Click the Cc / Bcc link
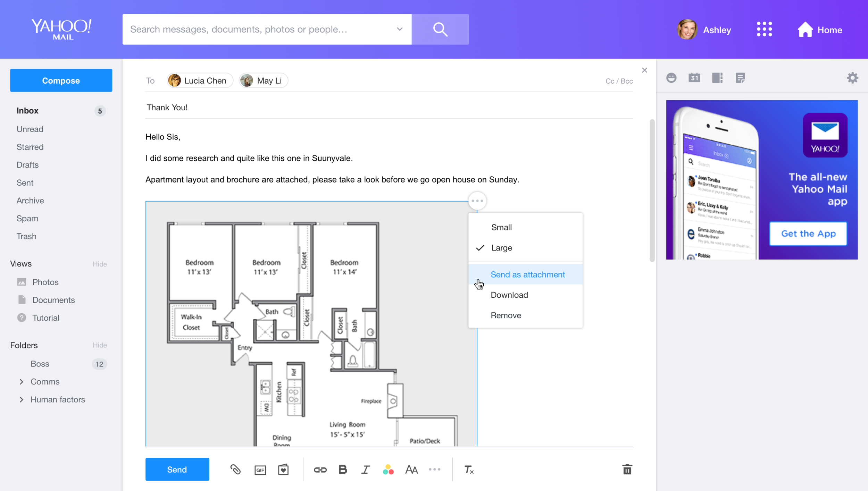The width and height of the screenshot is (868, 491). point(619,81)
